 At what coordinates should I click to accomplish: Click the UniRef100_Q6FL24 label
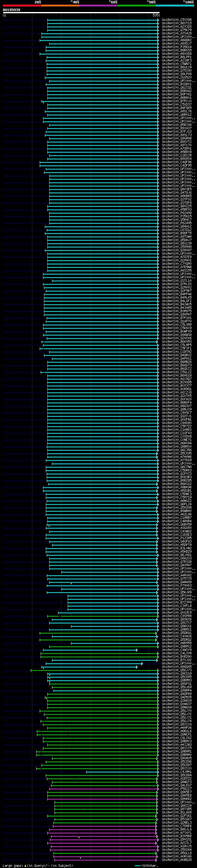click(177, 504)
